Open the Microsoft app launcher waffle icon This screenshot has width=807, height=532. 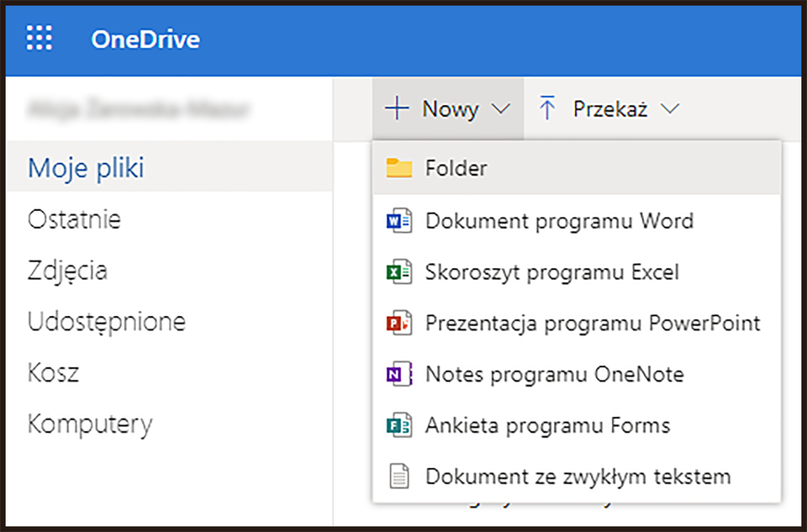click(39, 39)
